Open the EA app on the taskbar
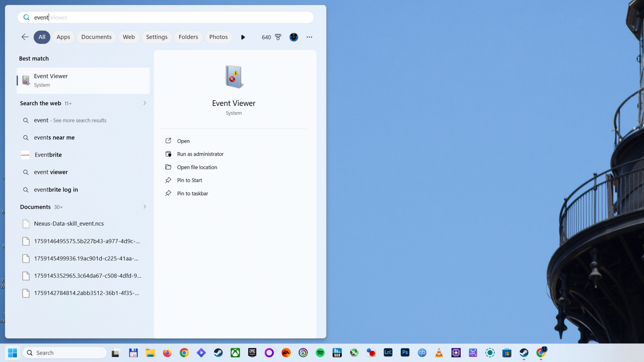 [286, 353]
